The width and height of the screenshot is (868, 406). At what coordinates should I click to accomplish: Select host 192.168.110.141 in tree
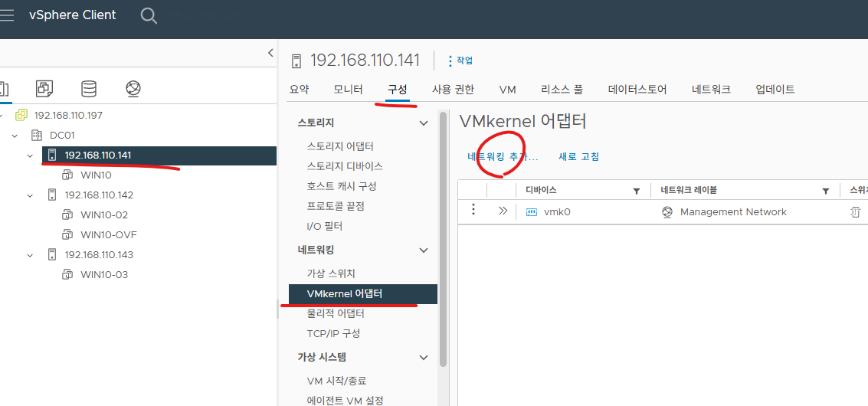pos(159,156)
